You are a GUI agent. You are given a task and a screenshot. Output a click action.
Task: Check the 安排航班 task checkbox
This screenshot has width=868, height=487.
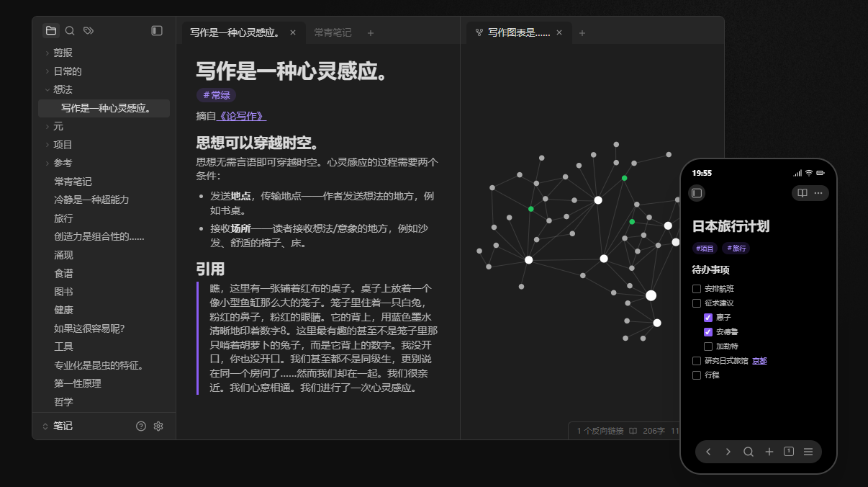697,289
